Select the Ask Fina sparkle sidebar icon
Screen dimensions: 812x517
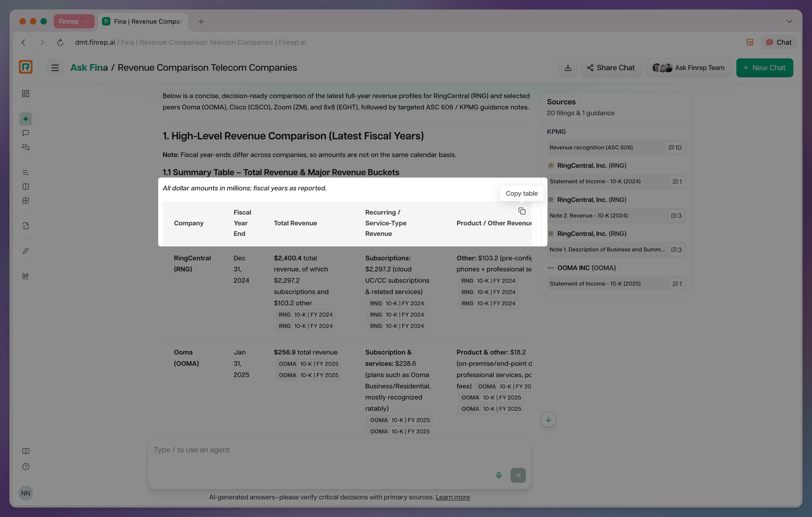coord(26,119)
